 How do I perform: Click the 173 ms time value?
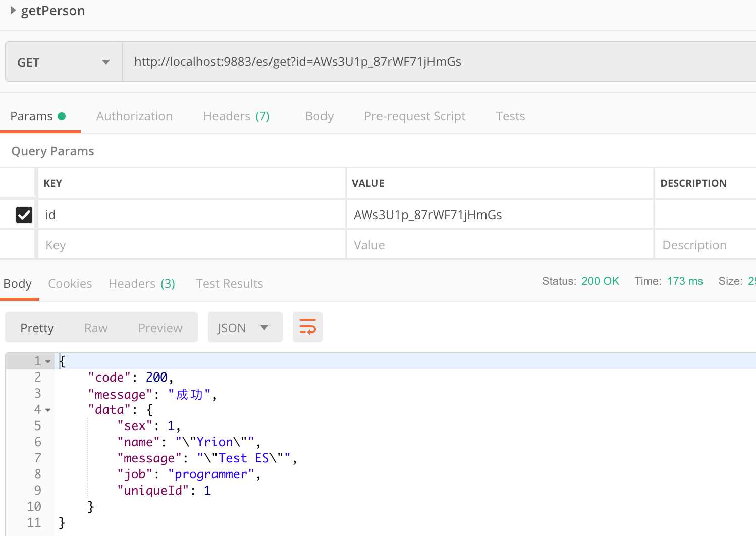click(685, 281)
